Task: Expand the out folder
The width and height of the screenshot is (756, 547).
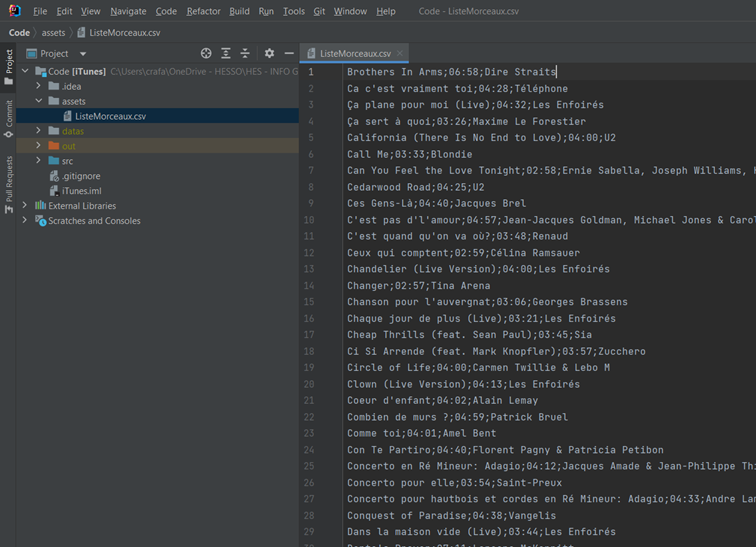Action: [38, 146]
